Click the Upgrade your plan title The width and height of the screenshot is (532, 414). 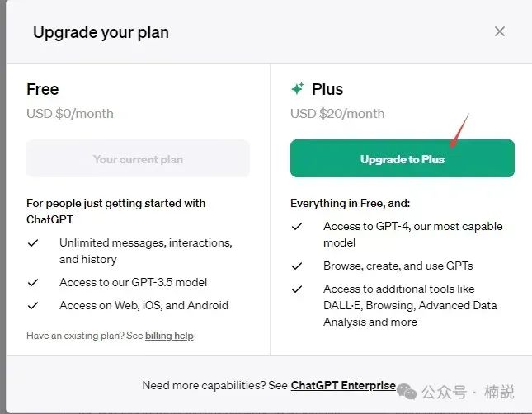pyautogui.click(x=101, y=33)
